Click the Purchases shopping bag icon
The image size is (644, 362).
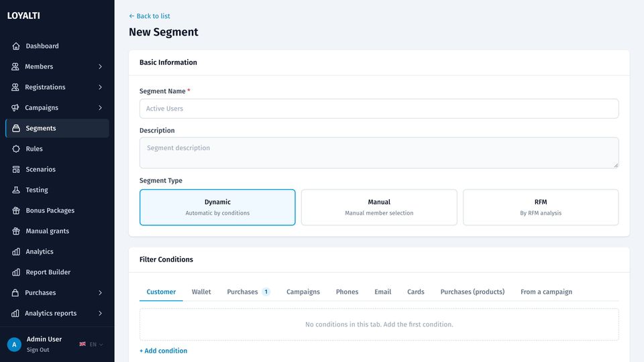(x=15, y=293)
